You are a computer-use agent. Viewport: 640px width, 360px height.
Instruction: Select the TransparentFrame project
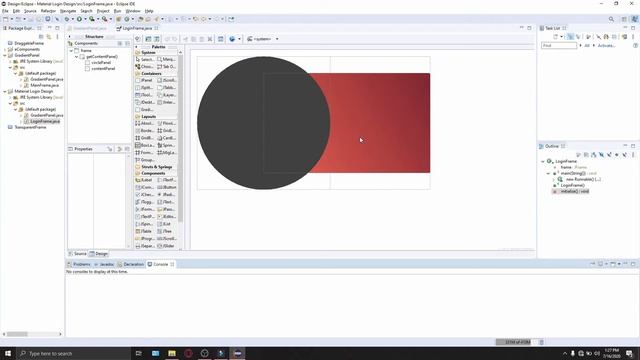[30, 127]
